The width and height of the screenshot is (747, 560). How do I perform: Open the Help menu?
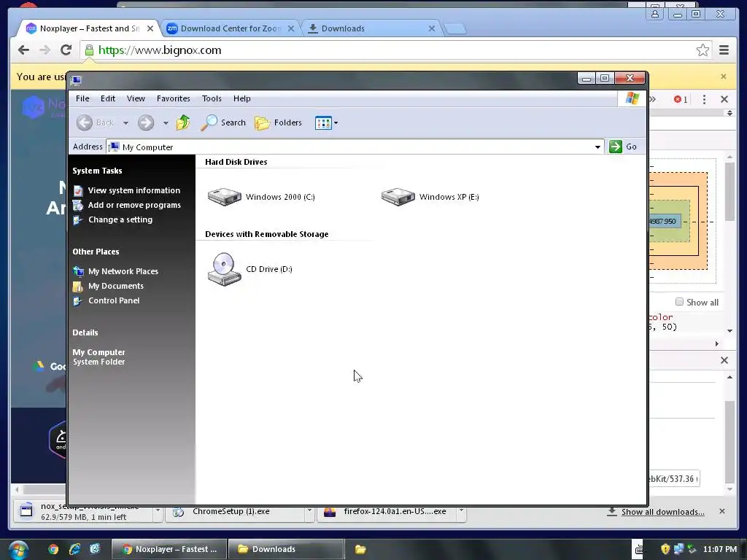242,98
